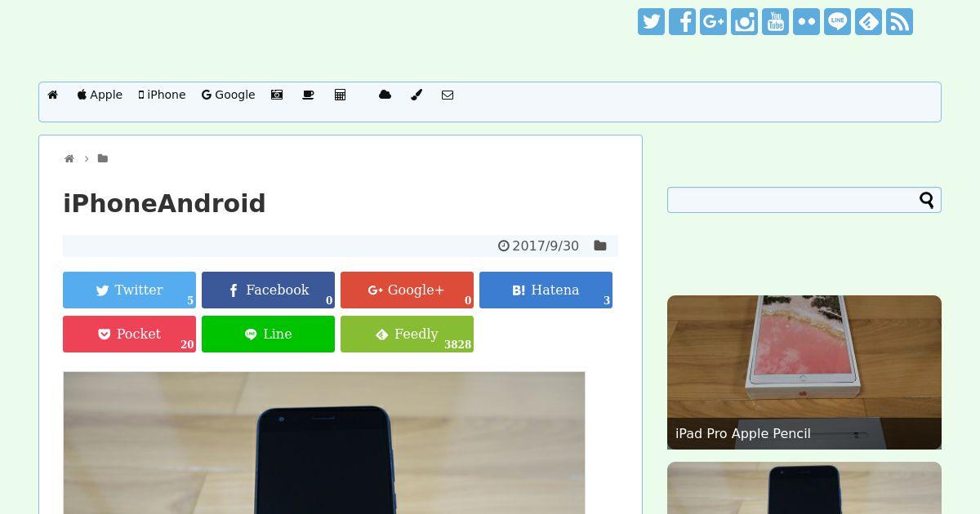Viewport: 980px width, 514px height.
Task: Click the envelope contact icon in navigation
Action: click(x=448, y=95)
